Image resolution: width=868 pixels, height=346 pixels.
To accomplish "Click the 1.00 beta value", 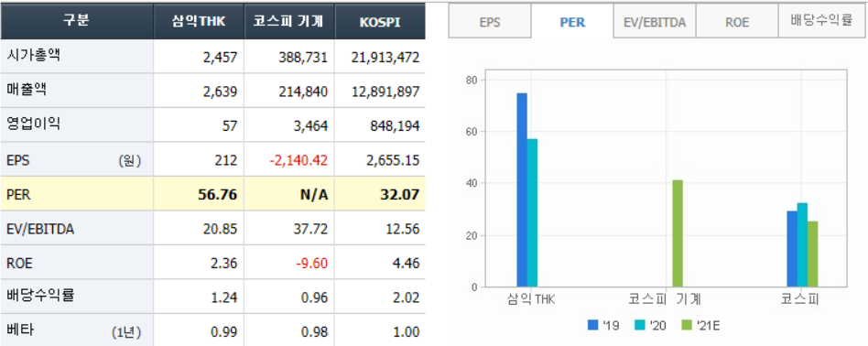I will tap(407, 332).
